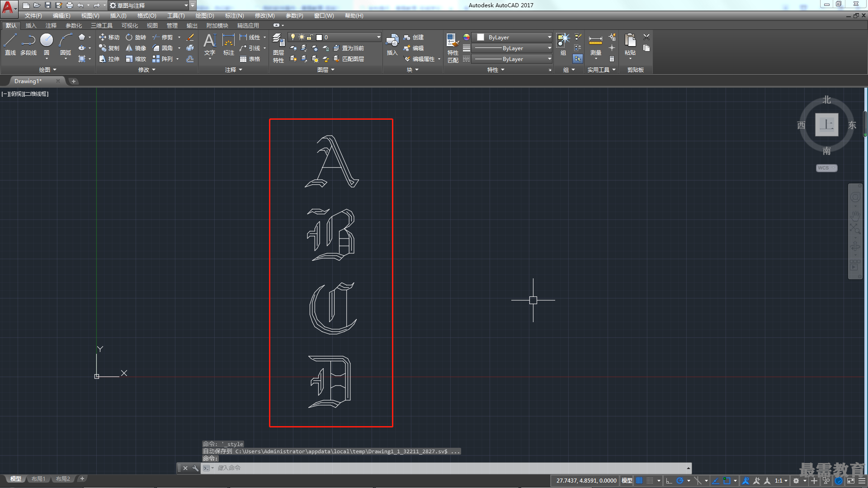Screen dimensions: 868x488
Task: Click the WCS button under ViewCube
Action: pos(826,168)
